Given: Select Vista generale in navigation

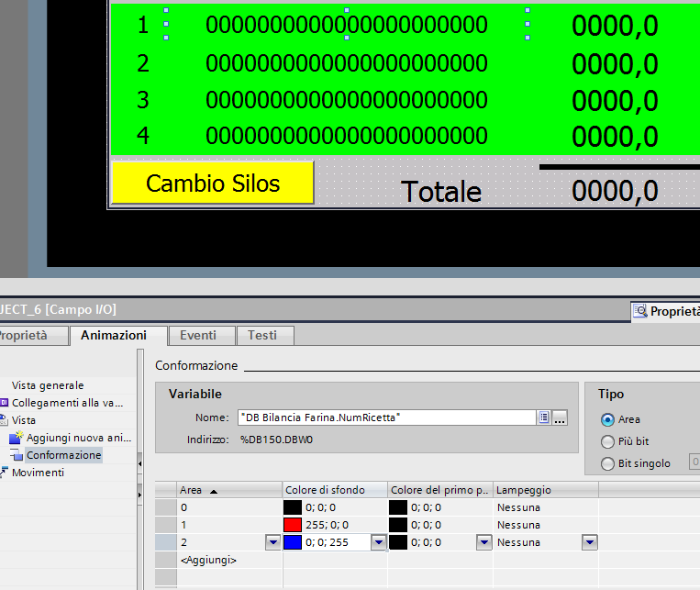Looking at the screenshot, I should [x=48, y=385].
